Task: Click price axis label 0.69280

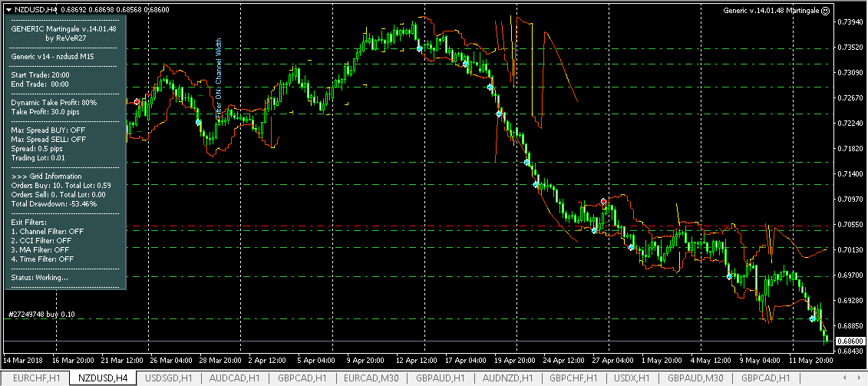Action: pyautogui.click(x=851, y=301)
